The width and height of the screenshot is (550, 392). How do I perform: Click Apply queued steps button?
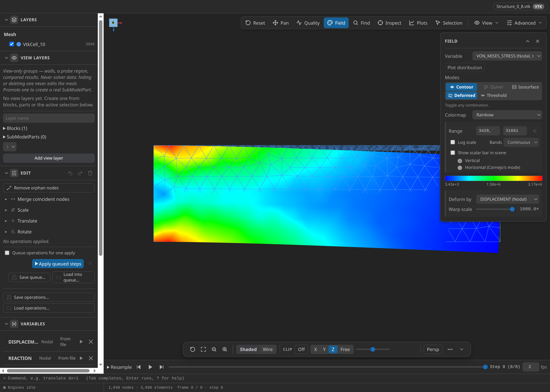point(58,264)
